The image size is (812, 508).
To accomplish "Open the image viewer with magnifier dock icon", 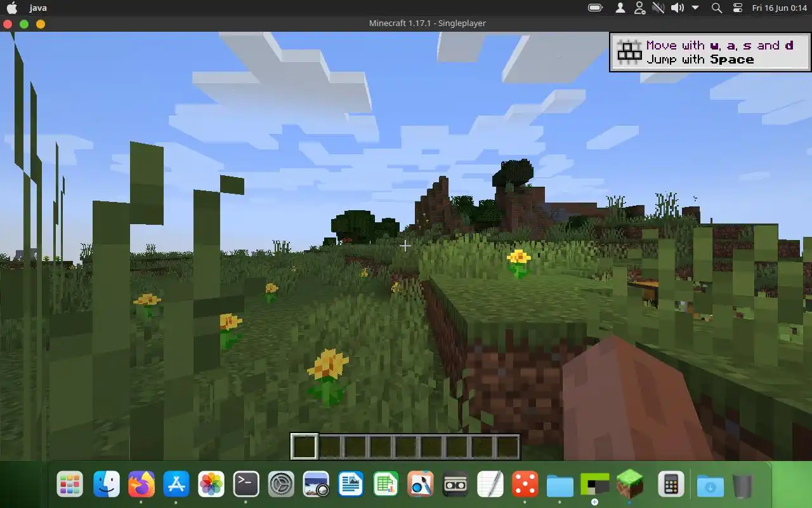I will coord(316,485).
